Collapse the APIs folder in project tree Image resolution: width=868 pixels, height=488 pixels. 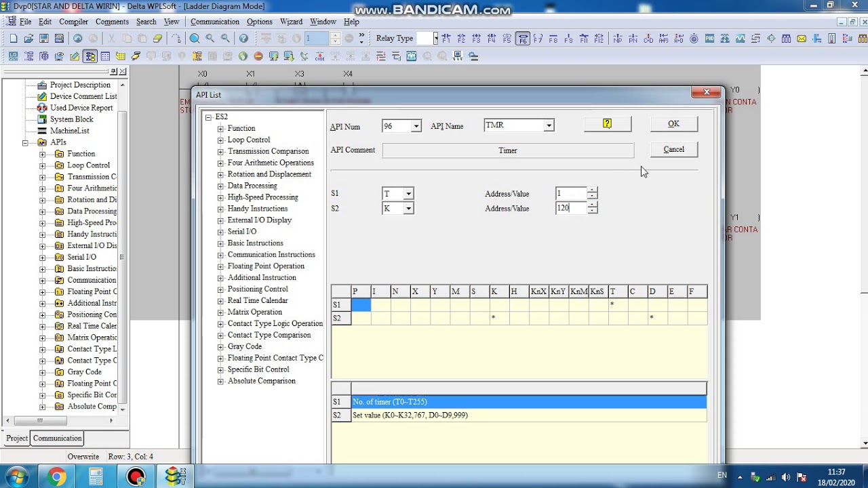(25, 142)
